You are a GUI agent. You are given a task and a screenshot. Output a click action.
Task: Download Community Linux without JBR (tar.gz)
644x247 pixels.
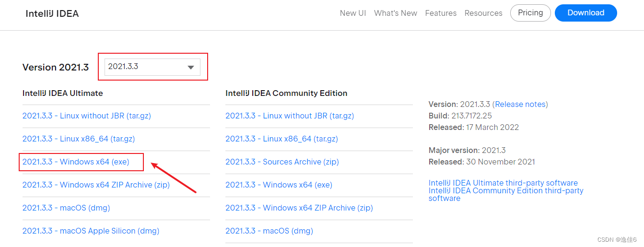290,116
